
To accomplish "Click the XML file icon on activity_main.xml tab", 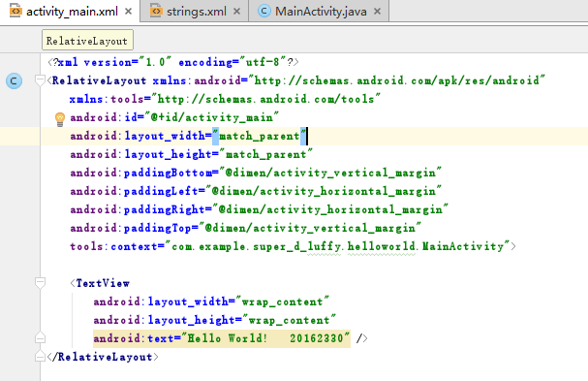I will coord(15,11).
